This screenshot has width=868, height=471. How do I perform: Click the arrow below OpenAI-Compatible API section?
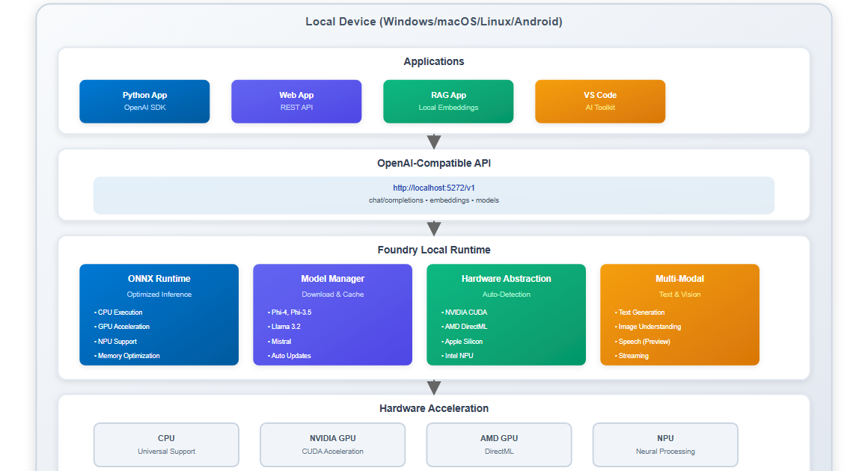tap(434, 228)
